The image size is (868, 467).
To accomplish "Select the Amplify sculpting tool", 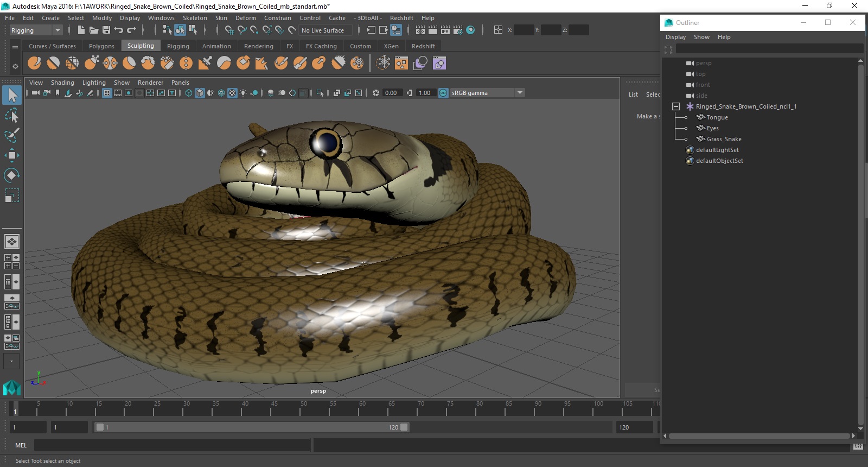I will tap(338, 64).
